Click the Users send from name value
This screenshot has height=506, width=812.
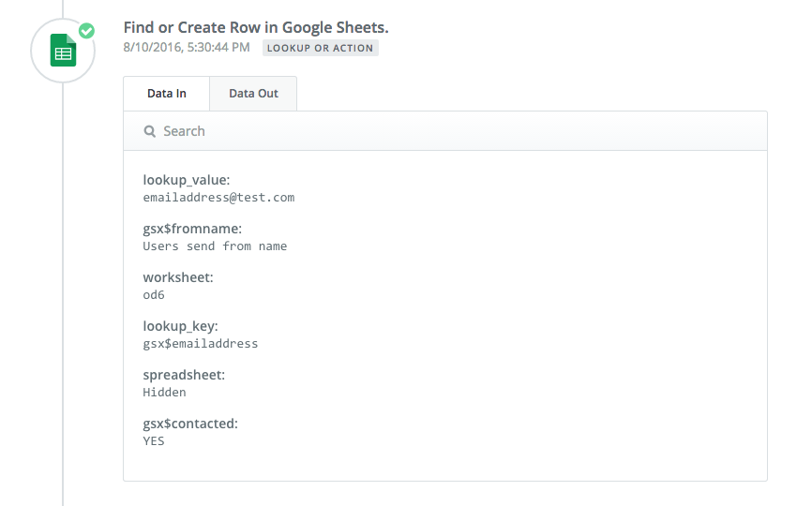[215, 246]
